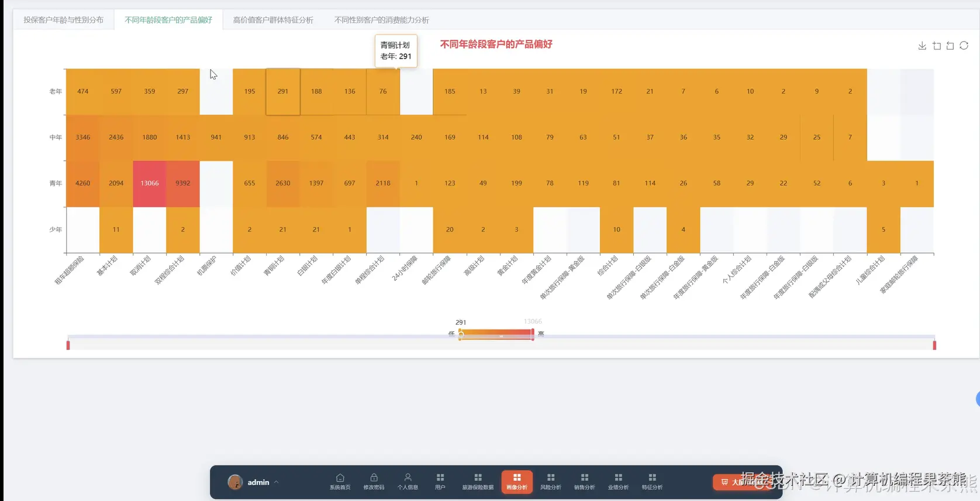This screenshot has width=980, height=501.
Task: Click the 儿童综合计划 x-axis label
Action: point(870,270)
